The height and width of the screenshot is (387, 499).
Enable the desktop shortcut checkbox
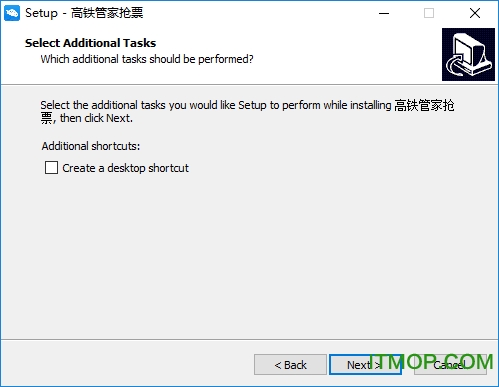(51, 168)
